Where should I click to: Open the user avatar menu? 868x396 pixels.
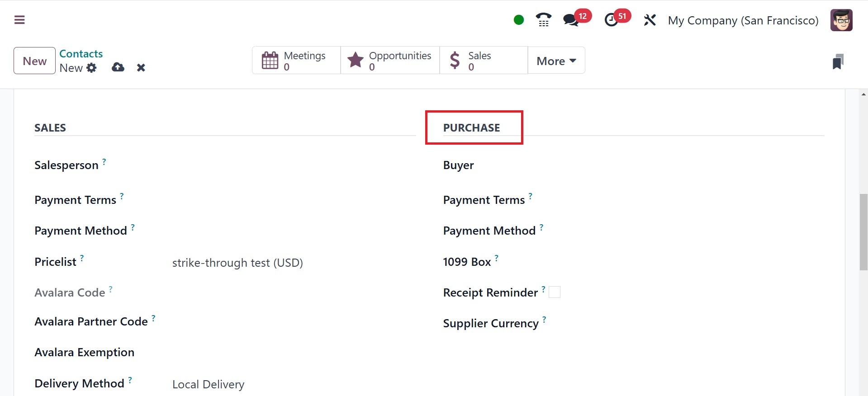point(841,20)
